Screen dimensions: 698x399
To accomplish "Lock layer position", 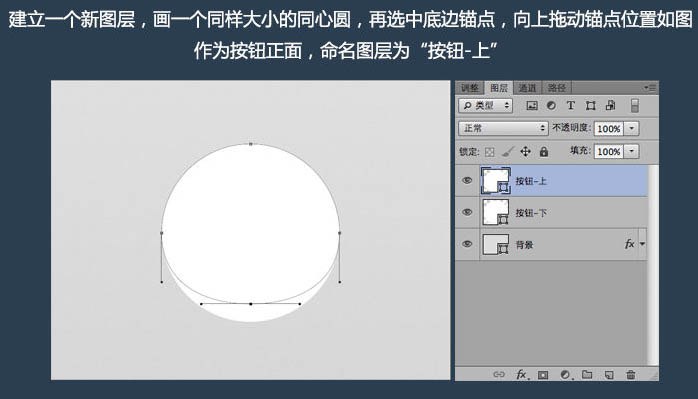I will pos(526,152).
